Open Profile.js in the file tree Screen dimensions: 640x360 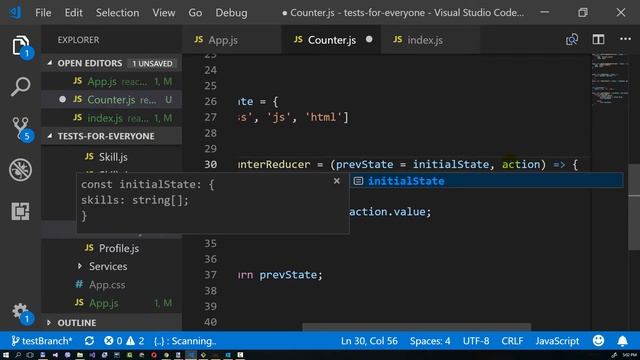click(x=111, y=248)
